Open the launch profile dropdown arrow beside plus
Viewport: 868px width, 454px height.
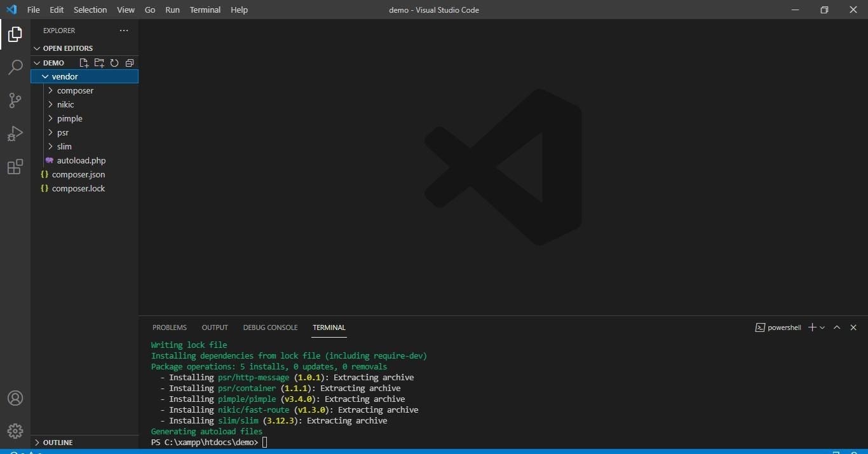coord(822,327)
